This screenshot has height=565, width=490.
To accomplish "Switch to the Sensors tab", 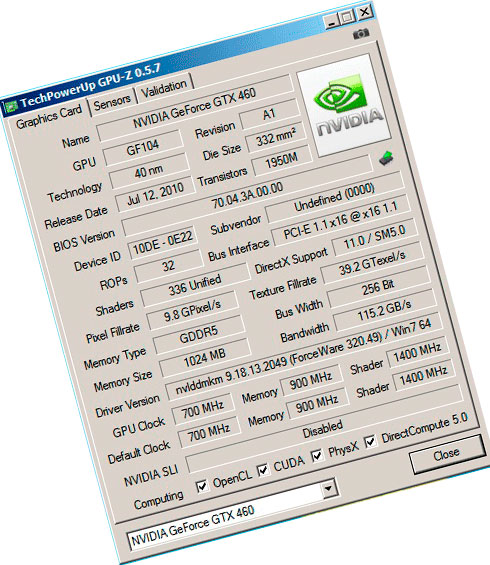I will [112, 102].
